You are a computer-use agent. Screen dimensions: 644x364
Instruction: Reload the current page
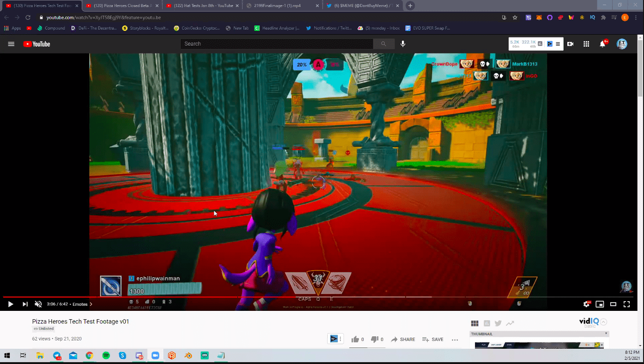pos(28,18)
